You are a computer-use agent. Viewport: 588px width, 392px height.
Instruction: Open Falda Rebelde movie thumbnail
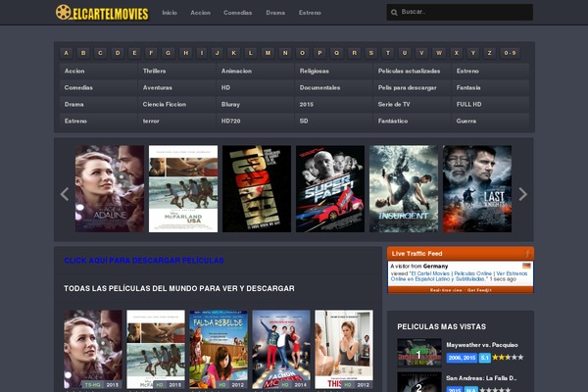coord(219,349)
